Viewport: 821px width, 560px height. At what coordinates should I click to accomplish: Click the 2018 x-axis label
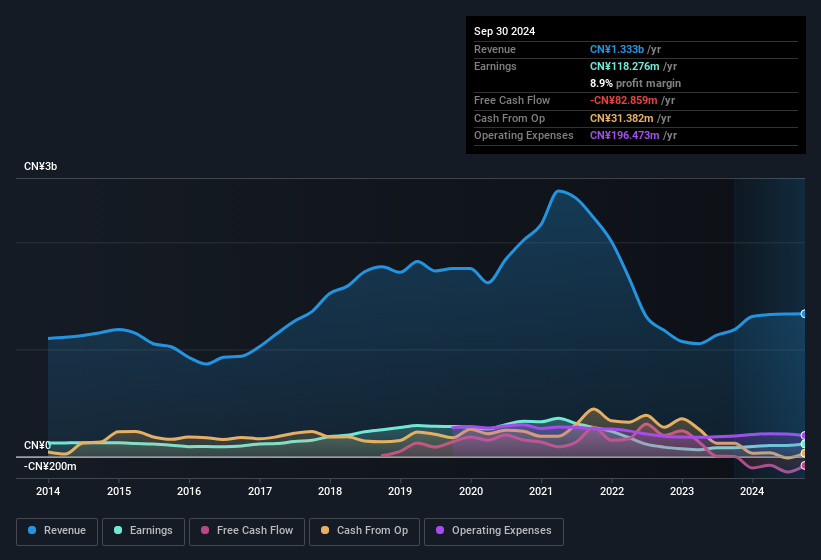330,491
